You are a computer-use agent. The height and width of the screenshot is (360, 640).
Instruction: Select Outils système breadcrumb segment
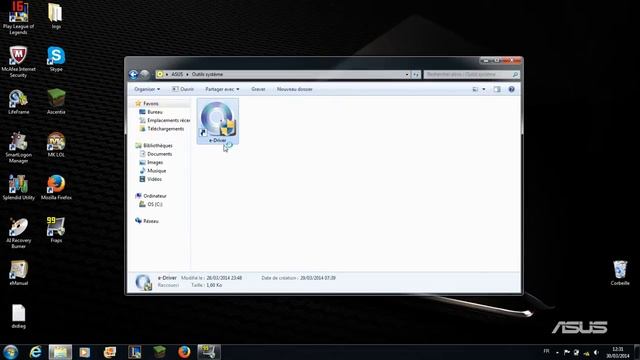[x=207, y=74]
